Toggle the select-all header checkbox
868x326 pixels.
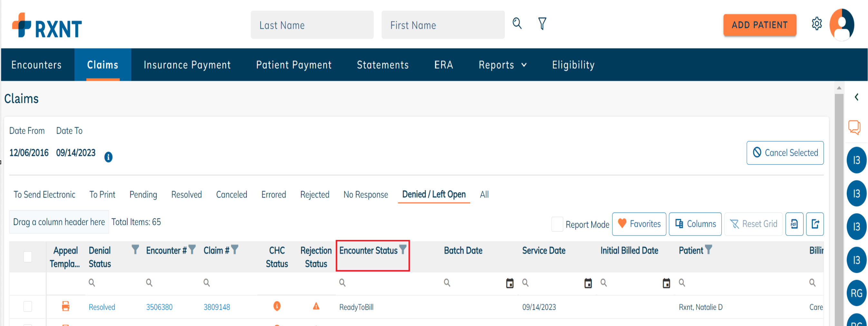pyautogui.click(x=28, y=257)
